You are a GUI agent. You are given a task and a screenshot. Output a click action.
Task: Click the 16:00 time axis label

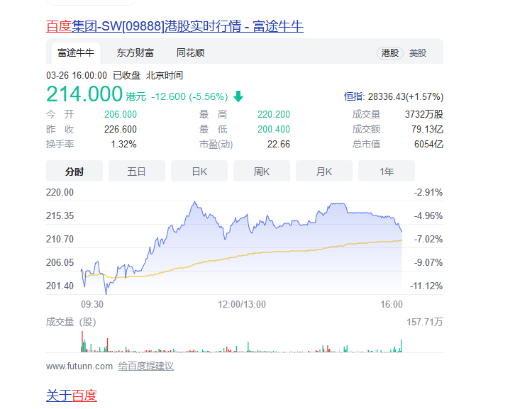coord(392,304)
